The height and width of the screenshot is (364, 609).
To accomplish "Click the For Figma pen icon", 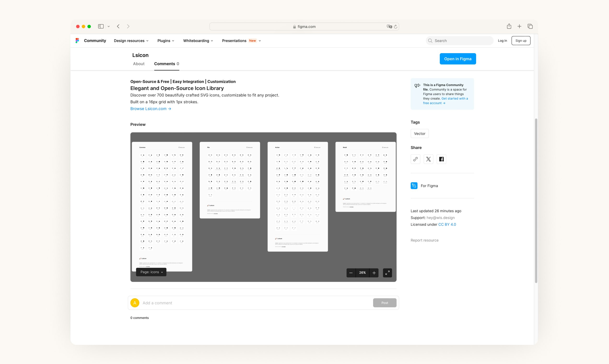I will [x=414, y=186].
